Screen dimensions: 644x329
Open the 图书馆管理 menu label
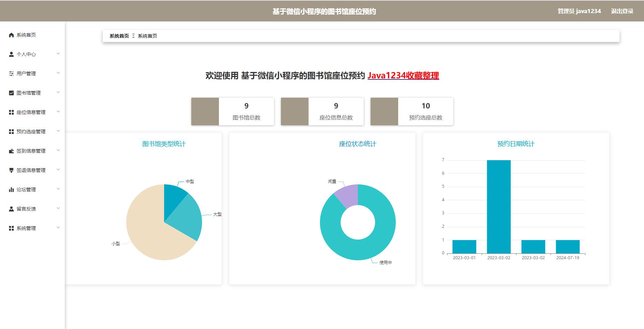[29, 93]
